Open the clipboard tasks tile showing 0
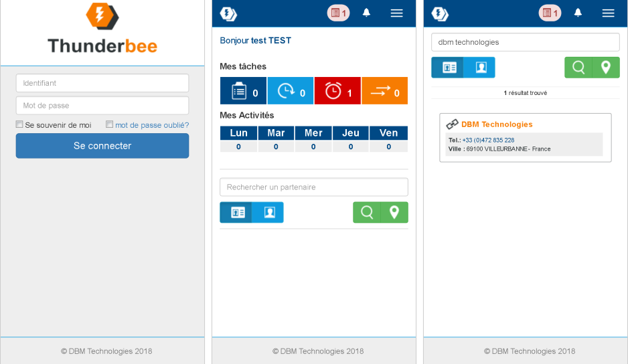The height and width of the screenshot is (364, 628). click(x=243, y=91)
